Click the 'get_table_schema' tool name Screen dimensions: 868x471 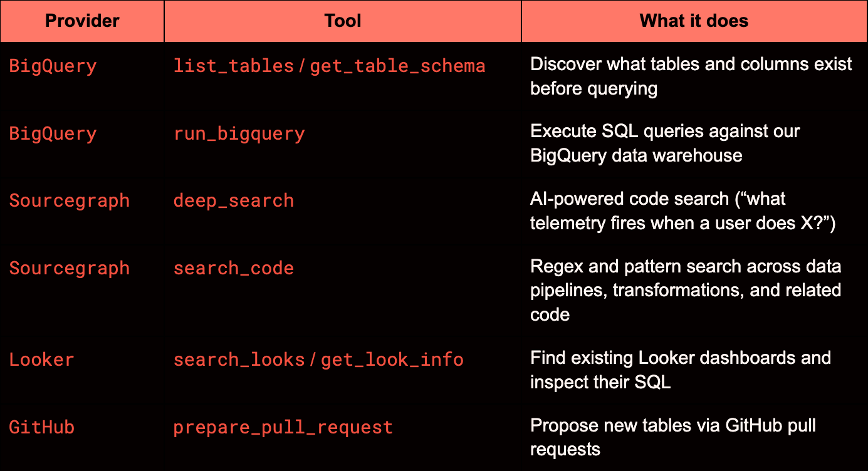(397, 66)
